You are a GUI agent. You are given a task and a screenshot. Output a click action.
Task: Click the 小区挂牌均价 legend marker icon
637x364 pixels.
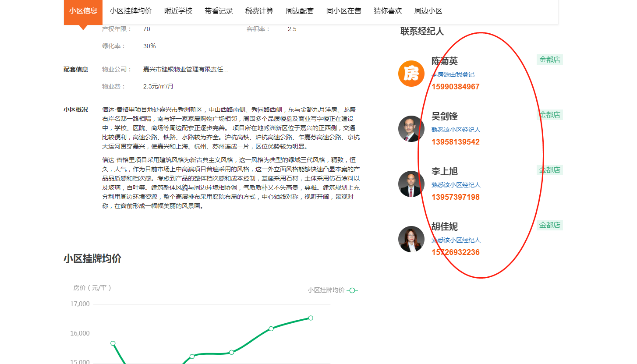pyautogui.click(x=352, y=290)
